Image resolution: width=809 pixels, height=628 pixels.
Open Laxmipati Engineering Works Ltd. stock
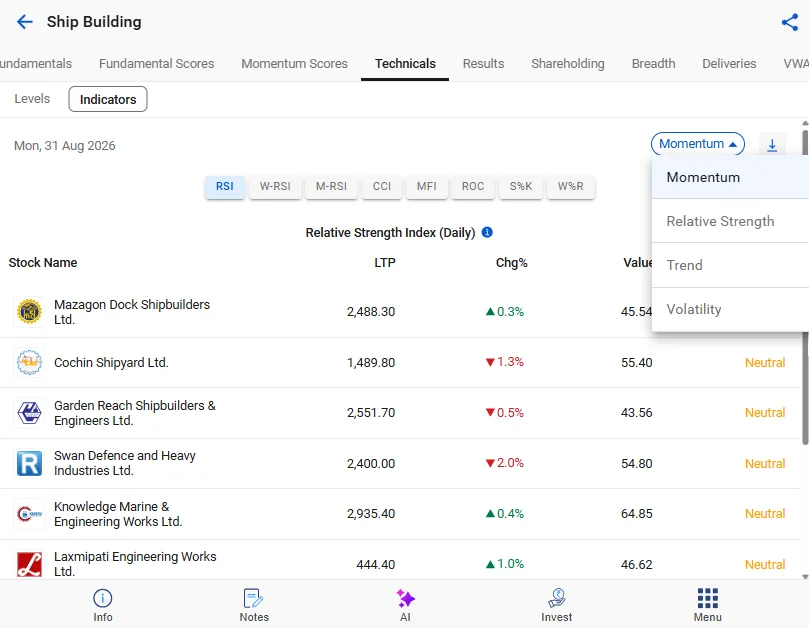[x=135, y=564]
